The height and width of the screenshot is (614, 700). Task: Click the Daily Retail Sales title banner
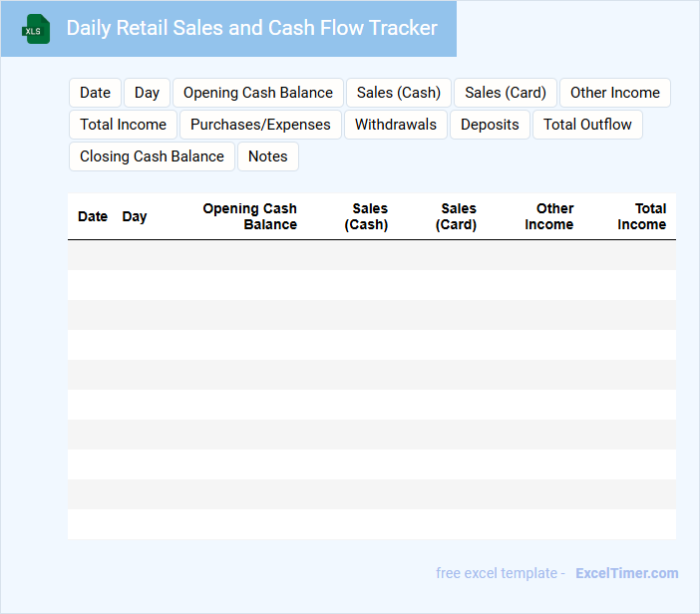click(251, 29)
